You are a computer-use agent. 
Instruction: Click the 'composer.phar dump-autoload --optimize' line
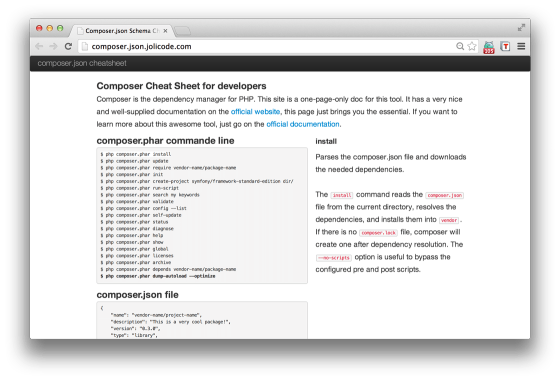point(158,276)
